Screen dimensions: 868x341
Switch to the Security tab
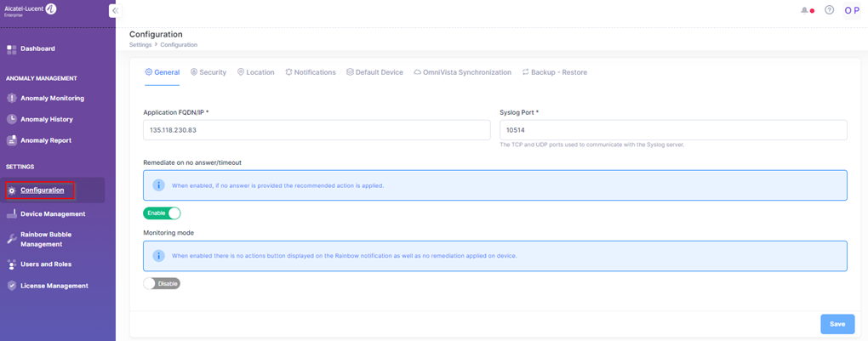click(208, 72)
